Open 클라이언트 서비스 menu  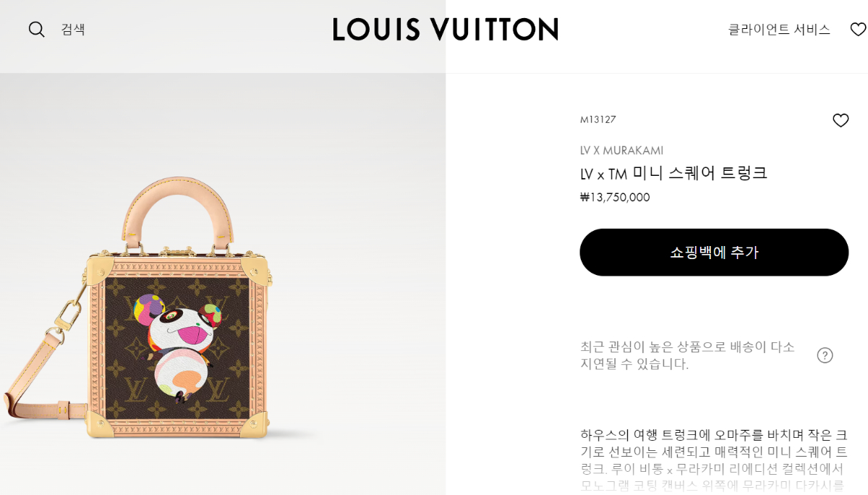click(779, 30)
